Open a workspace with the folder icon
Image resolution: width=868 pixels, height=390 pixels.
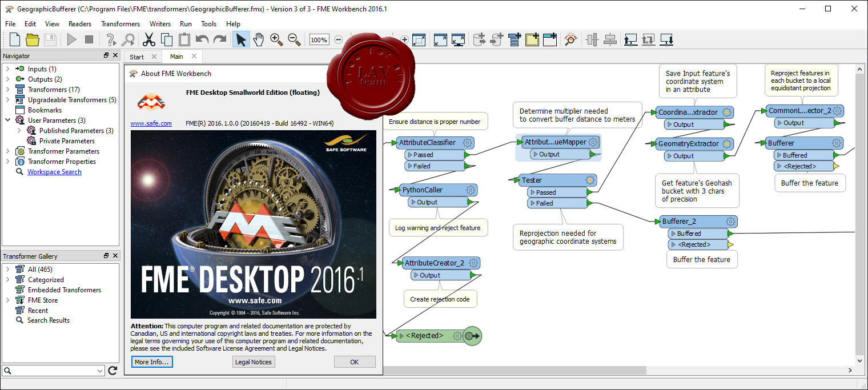33,39
